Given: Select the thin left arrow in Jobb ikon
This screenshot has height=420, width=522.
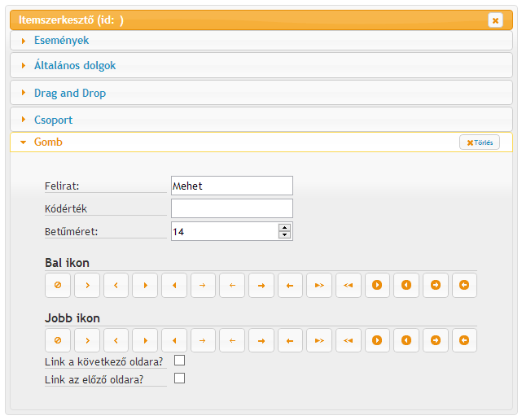Looking at the screenshot, I should click(232, 340).
